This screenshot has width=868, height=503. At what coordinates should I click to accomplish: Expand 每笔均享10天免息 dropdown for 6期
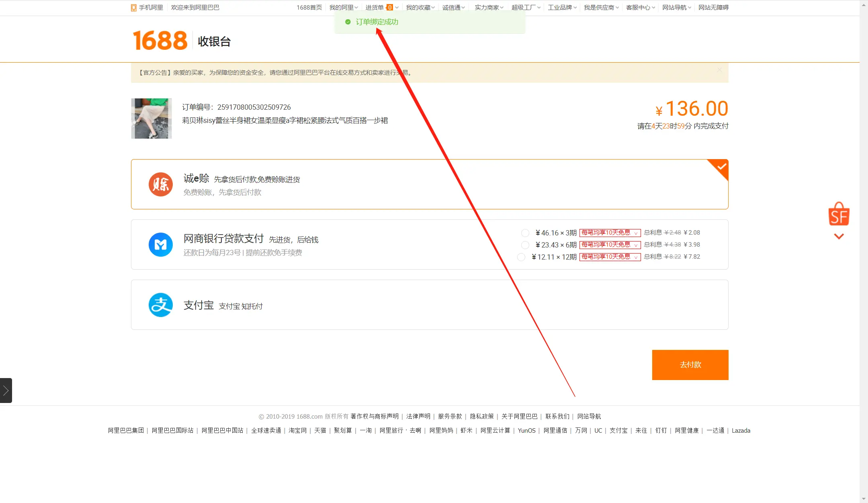tap(610, 245)
